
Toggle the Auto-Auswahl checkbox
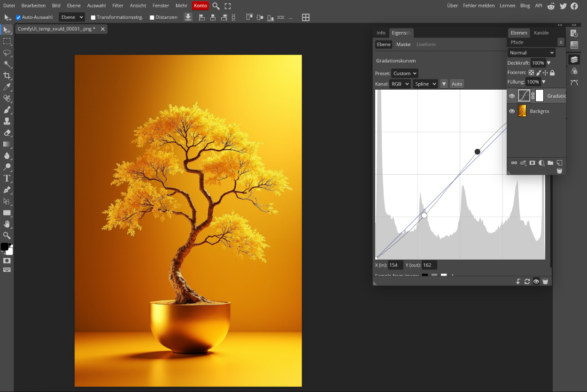point(18,17)
